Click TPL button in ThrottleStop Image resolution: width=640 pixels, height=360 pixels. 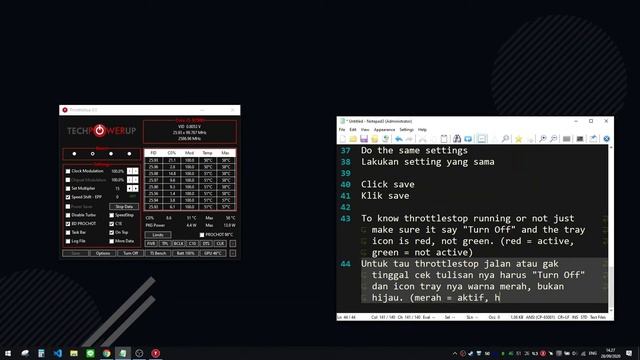165,244
